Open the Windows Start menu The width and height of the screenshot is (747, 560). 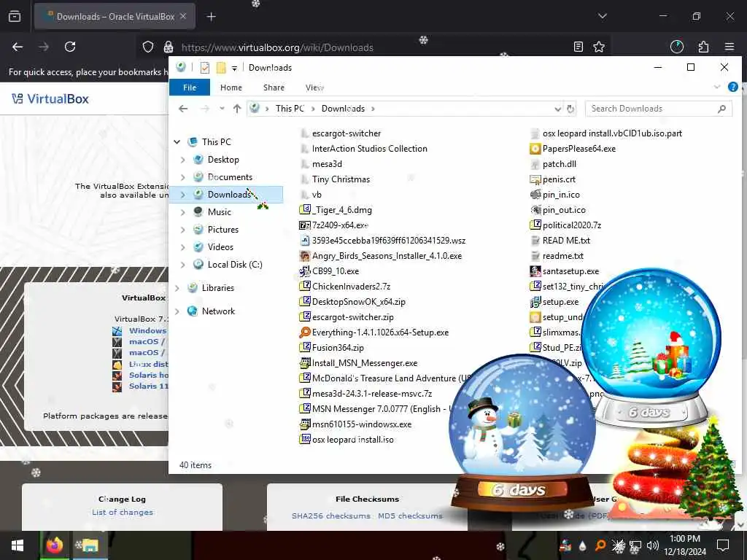tap(18, 545)
